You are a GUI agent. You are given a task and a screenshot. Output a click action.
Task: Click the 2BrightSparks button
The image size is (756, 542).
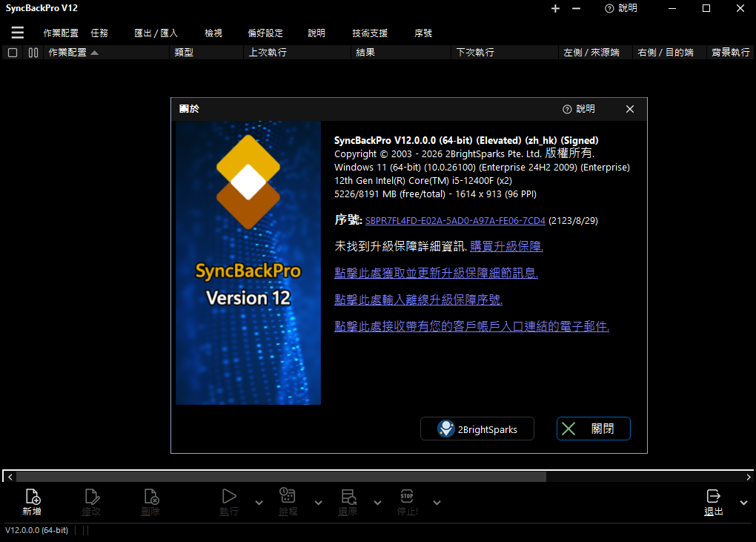[477, 429]
